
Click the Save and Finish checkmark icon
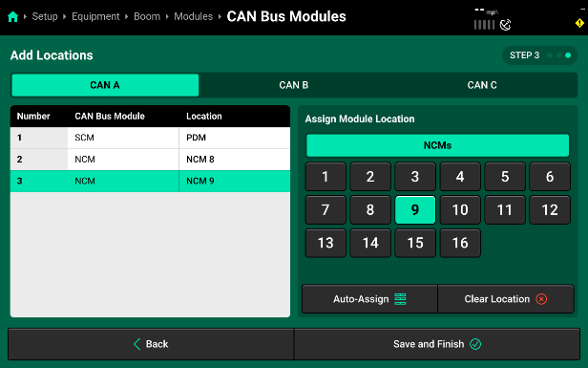(x=475, y=344)
